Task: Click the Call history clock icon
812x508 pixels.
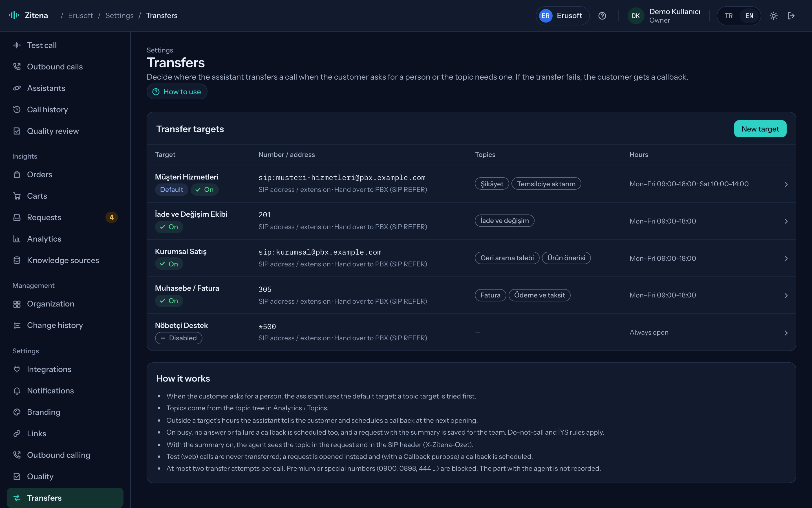Action: [17, 110]
